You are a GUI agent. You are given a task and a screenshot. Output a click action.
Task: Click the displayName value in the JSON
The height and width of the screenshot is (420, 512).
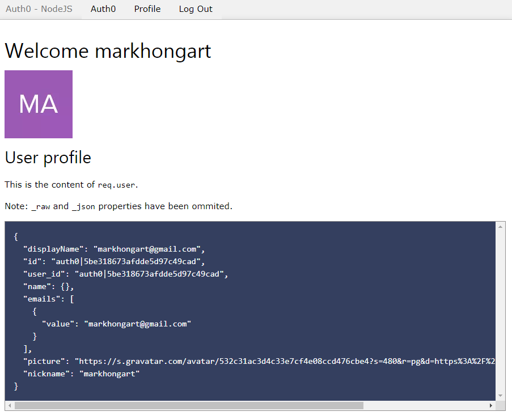pyautogui.click(x=148, y=249)
